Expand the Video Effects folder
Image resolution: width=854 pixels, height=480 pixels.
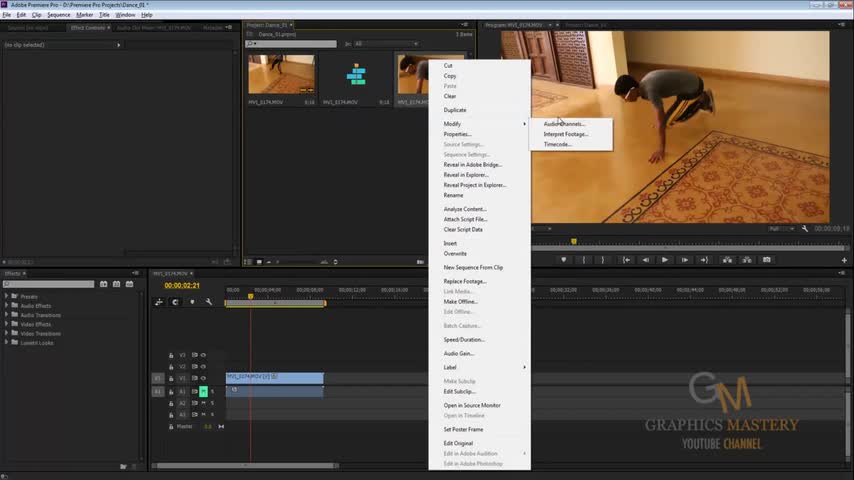(x=7, y=324)
